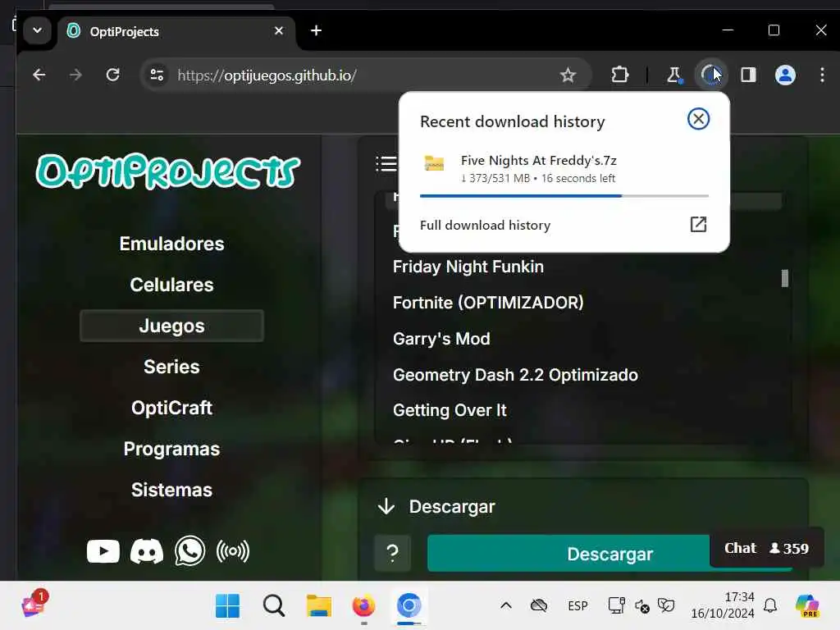Open the Sistemas section
The image size is (840, 630).
171,490
